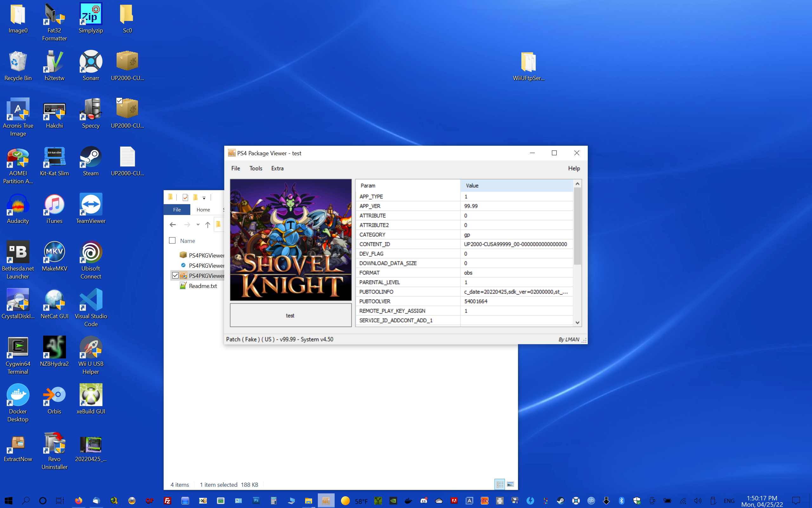This screenshot has width=812, height=508.
Task: Click the down arrow of the param list scrollbar
Action: point(577,323)
